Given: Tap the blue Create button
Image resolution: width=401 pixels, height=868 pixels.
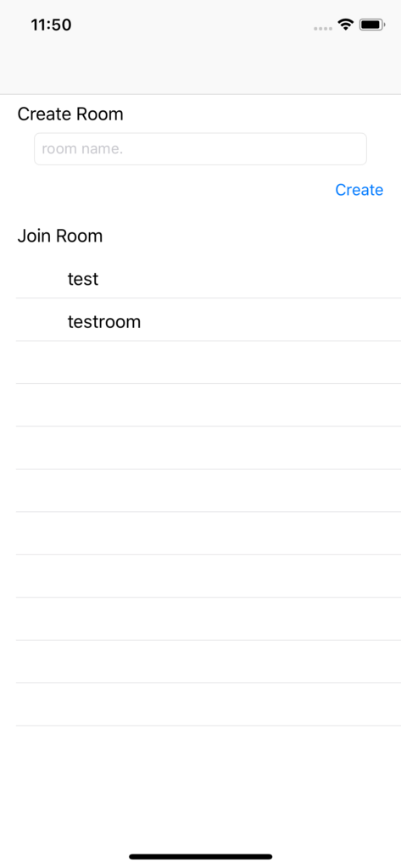Looking at the screenshot, I should (x=359, y=190).
